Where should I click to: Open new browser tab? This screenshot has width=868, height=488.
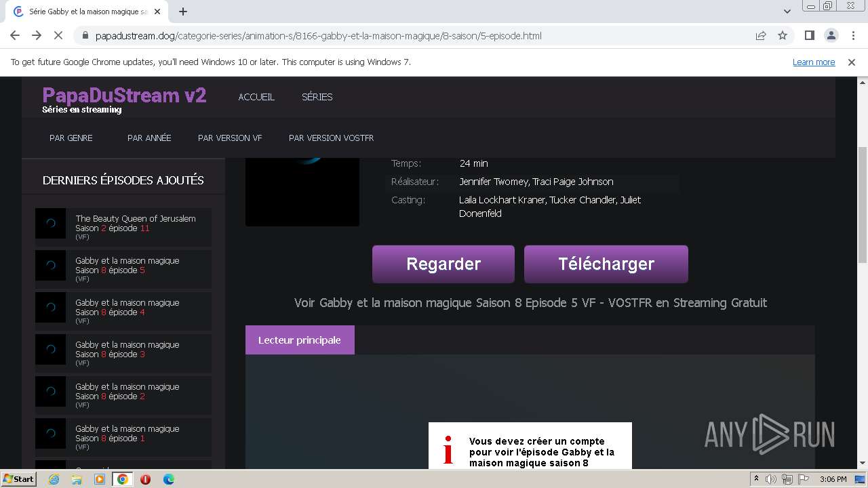click(x=183, y=12)
